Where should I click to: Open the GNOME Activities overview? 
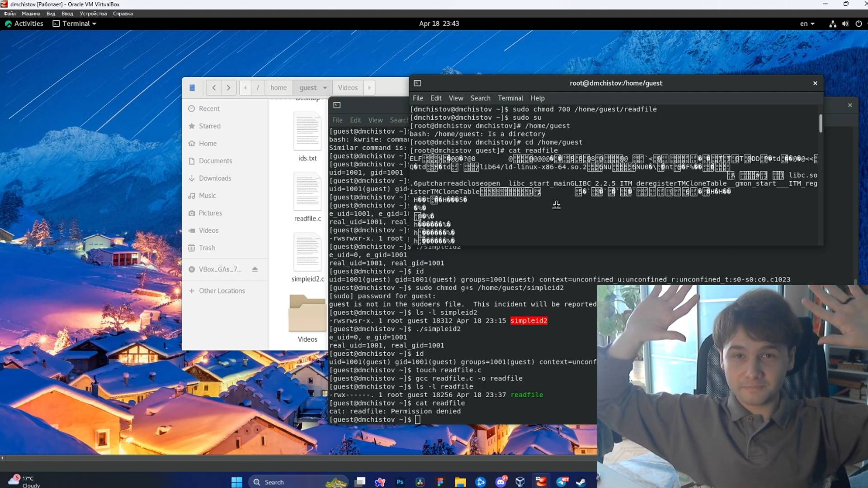[24, 23]
